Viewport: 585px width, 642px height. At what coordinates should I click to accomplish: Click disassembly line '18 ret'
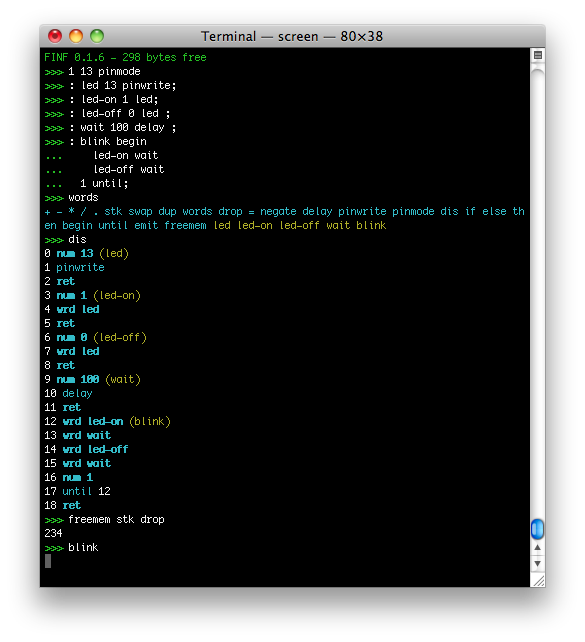click(63, 506)
